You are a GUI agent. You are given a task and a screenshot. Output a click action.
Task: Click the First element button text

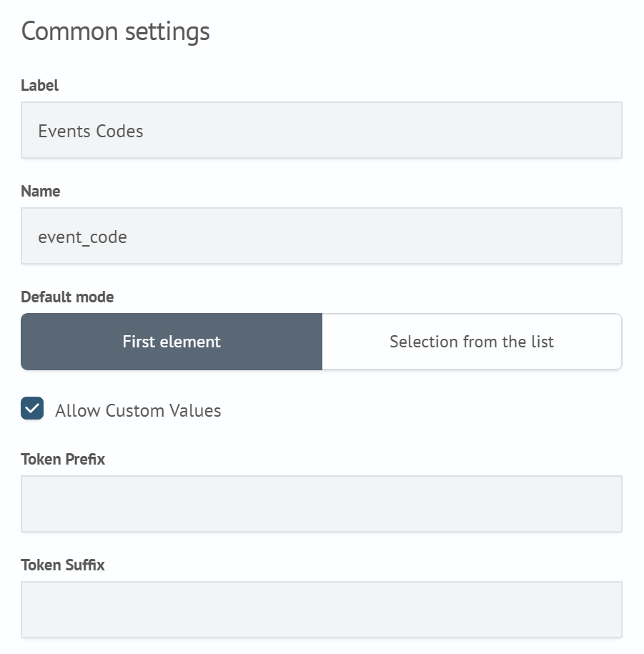(172, 342)
